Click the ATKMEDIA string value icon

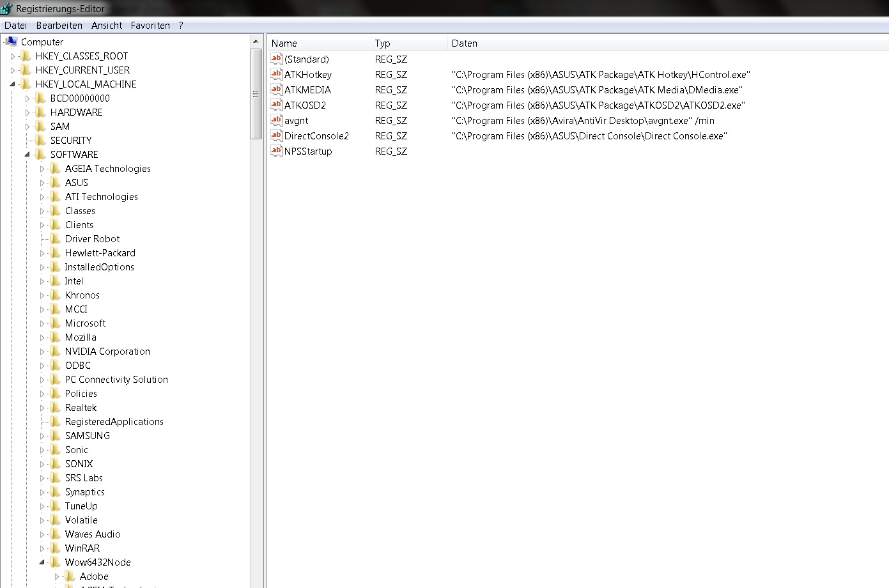(276, 89)
